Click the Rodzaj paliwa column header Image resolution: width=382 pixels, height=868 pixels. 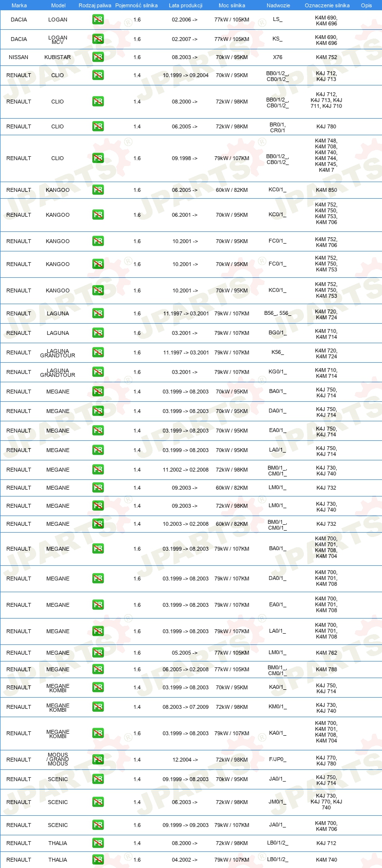(95, 5)
